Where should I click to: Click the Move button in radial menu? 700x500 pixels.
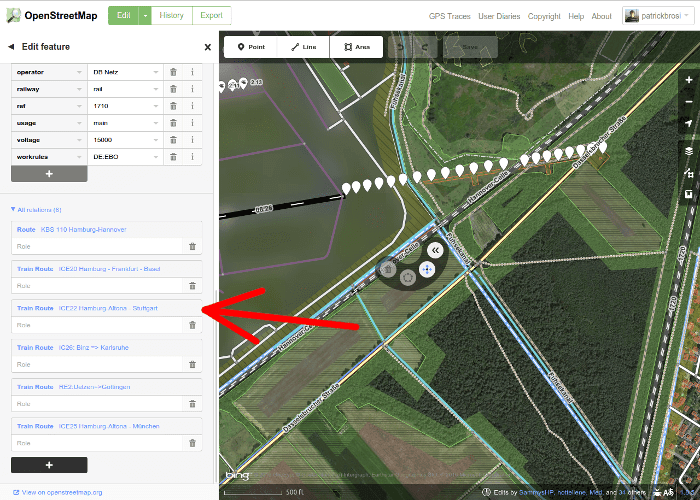point(427,269)
